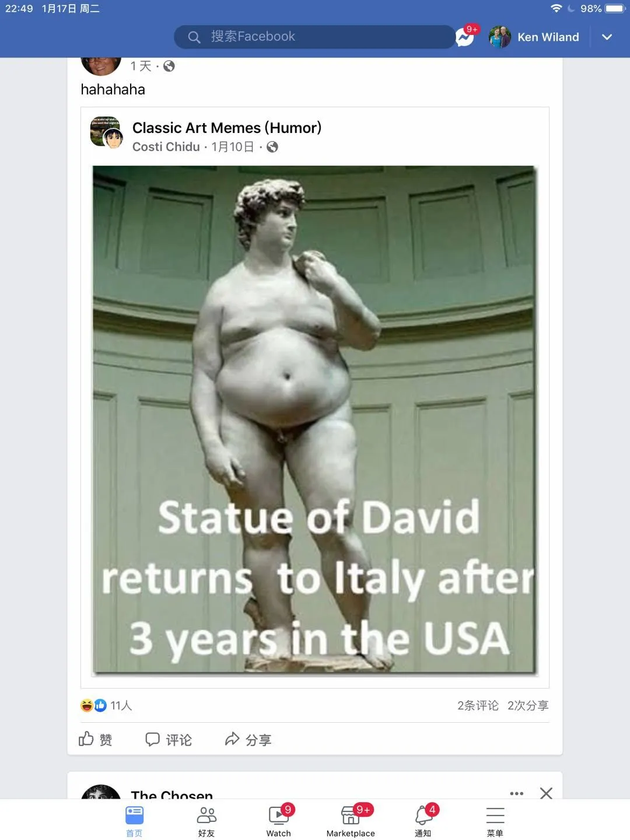630x840 pixels.
Task: Open Classic Art Memes (Humor) page
Action: tap(227, 128)
